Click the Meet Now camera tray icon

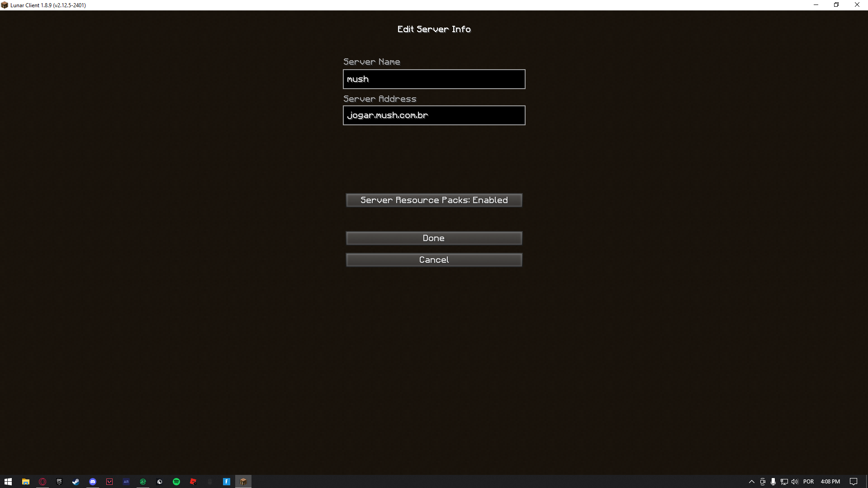tap(763, 482)
